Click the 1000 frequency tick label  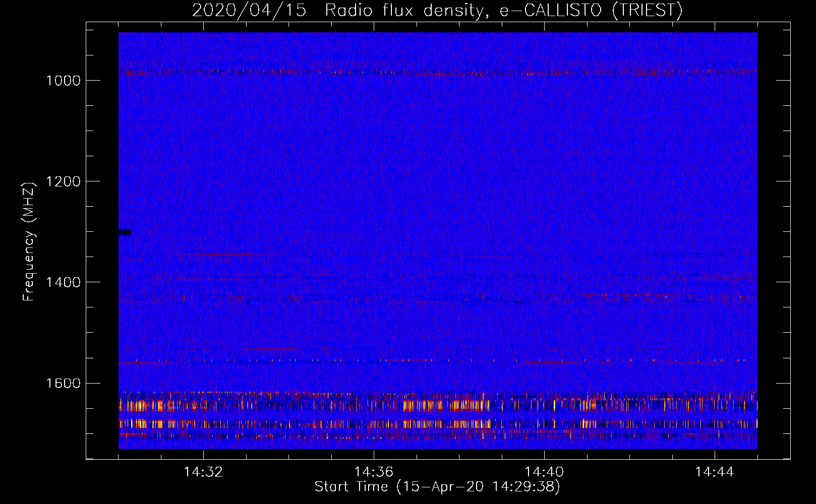click(63, 81)
